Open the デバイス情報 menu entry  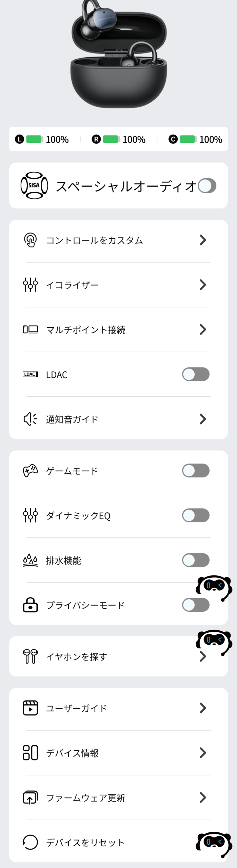coord(72,753)
